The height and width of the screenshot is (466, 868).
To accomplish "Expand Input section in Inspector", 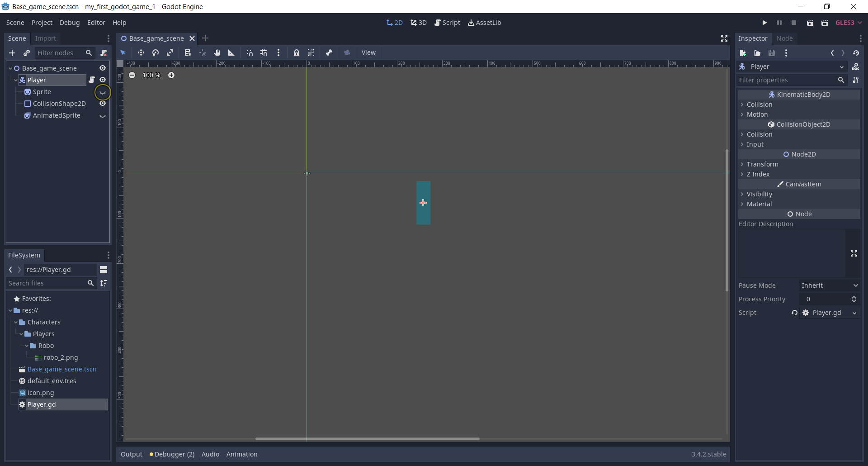I will tap(799, 144).
